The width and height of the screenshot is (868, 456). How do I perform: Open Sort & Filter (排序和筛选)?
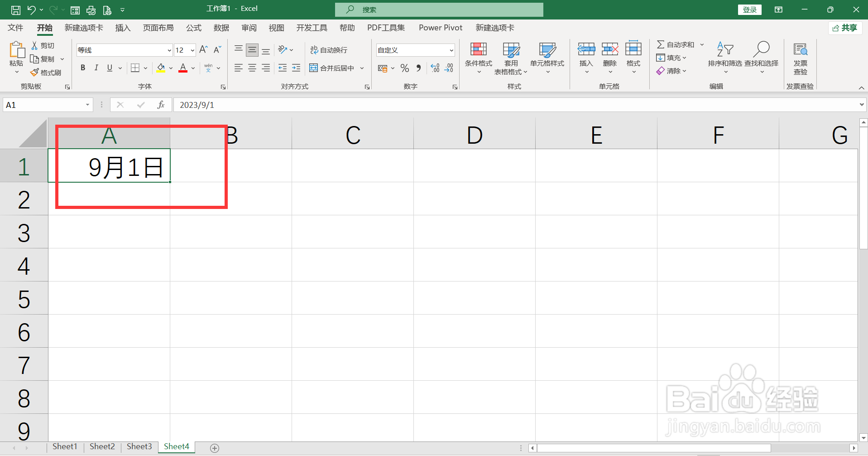click(x=725, y=57)
